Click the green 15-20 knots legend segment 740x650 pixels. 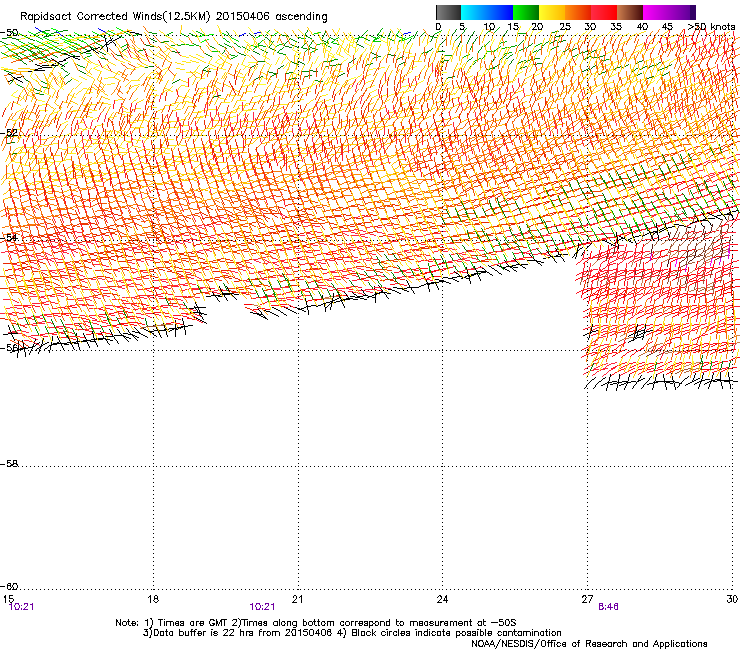526,12
